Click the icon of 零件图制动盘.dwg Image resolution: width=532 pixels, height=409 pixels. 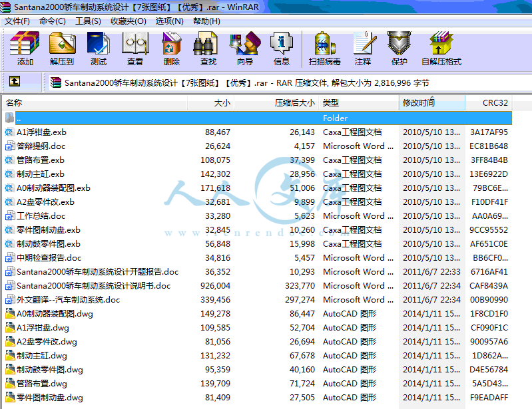coord(10,398)
